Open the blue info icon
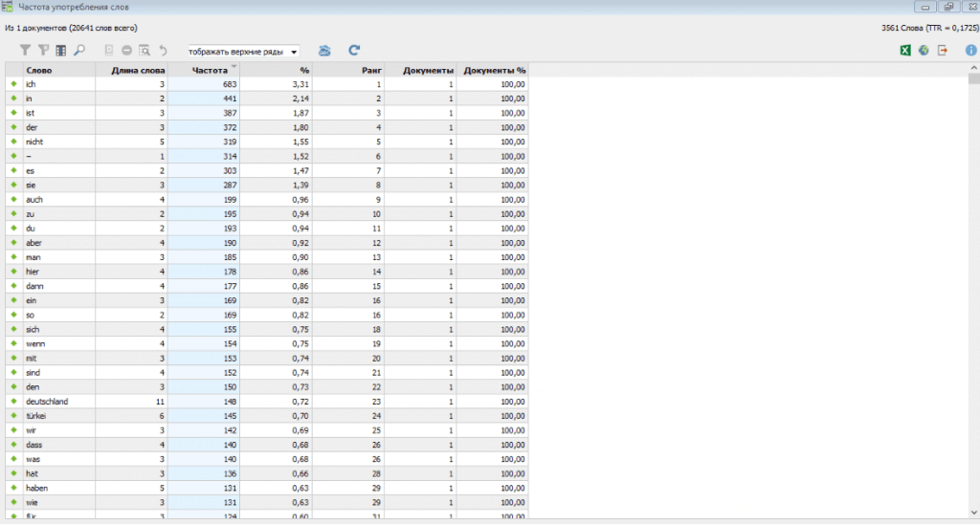 (x=970, y=50)
